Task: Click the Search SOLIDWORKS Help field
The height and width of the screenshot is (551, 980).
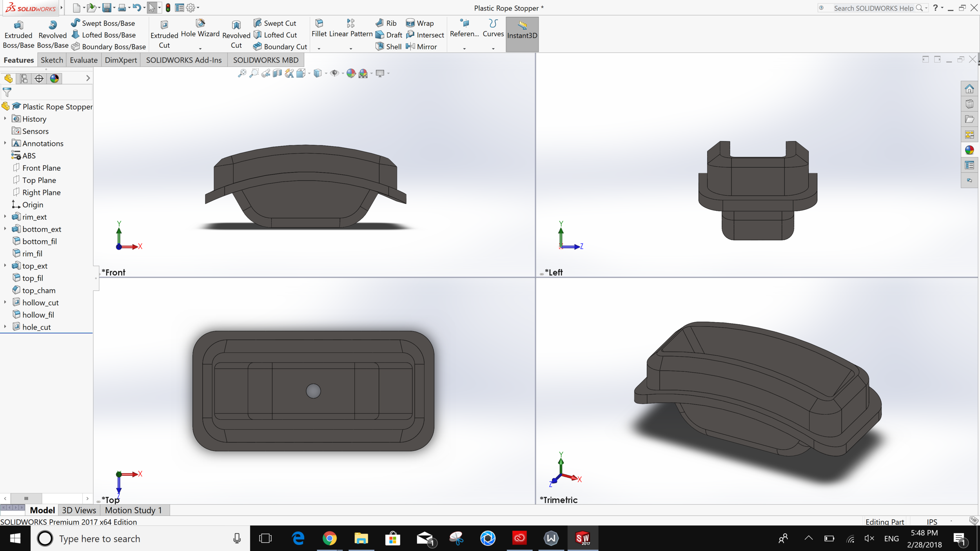Action: [x=873, y=8]
